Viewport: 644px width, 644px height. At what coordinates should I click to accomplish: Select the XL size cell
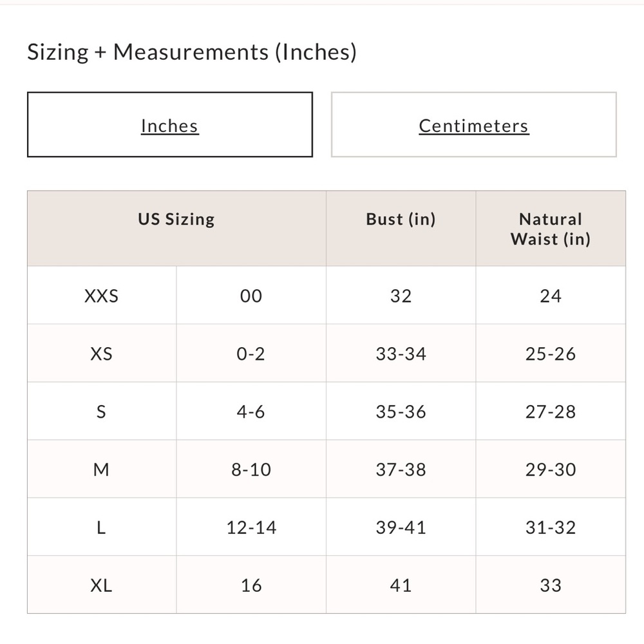[102, 585]
